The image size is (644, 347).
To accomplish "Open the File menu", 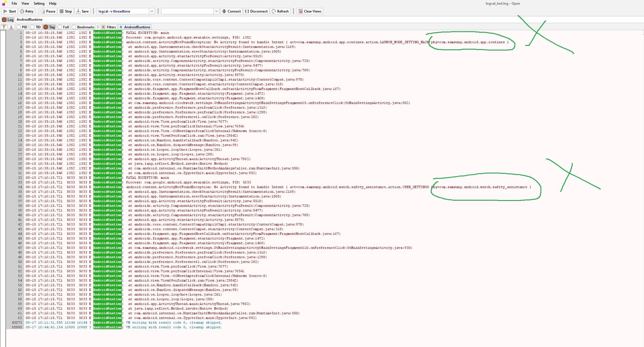I will coord(14,3).
